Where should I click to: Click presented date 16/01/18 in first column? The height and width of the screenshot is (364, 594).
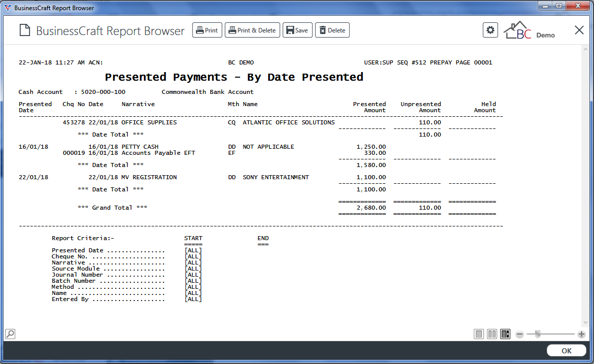tap(34, 147)
